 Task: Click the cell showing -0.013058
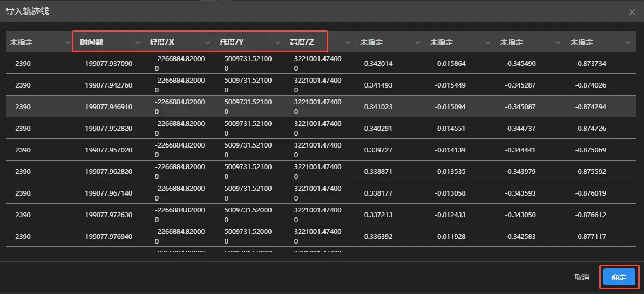[450, 193]
